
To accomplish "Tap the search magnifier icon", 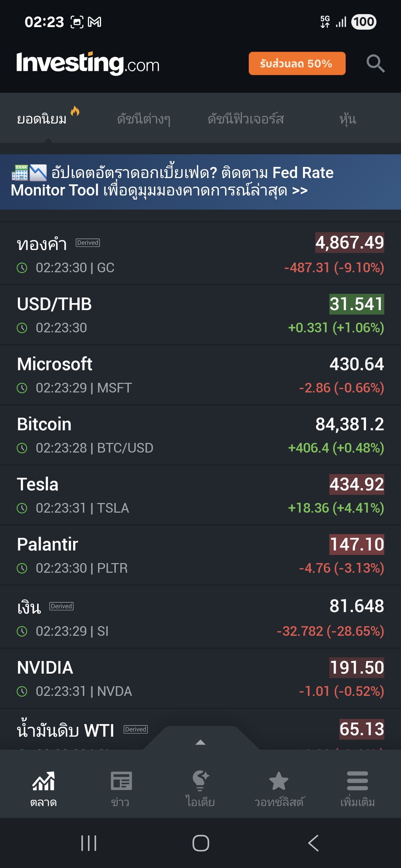I will [375, 63].
